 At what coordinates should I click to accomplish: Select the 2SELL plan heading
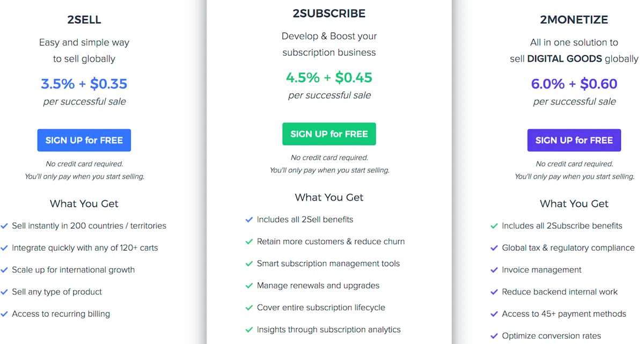pos(84,19)
